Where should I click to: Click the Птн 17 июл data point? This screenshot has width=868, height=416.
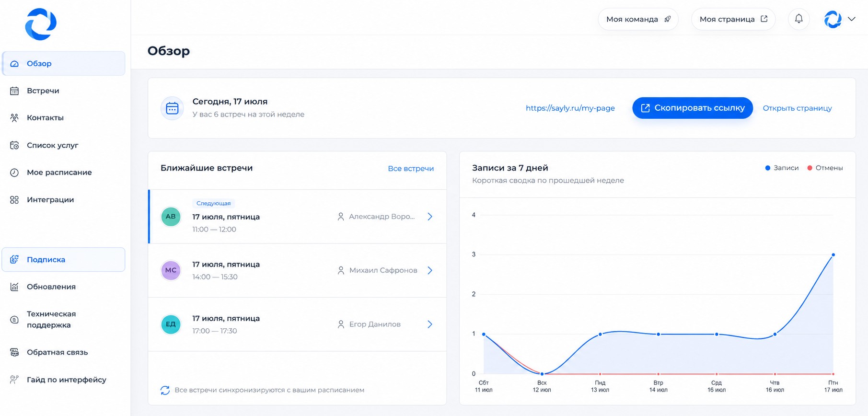coord(833,254)
